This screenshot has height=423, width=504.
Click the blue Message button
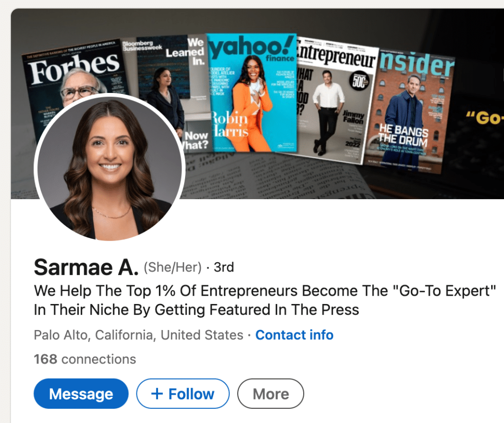81,393
